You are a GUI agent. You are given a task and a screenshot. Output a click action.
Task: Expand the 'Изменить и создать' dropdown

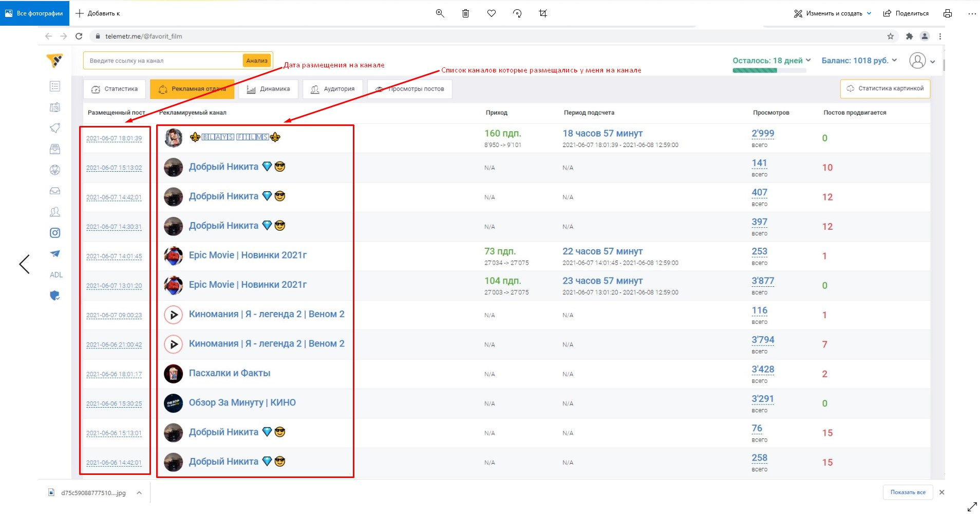click(x=869, y=13)
